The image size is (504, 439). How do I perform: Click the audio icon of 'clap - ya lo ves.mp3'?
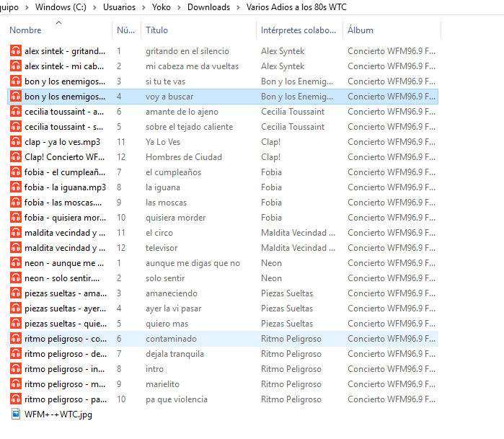click(x=16, y=142)
